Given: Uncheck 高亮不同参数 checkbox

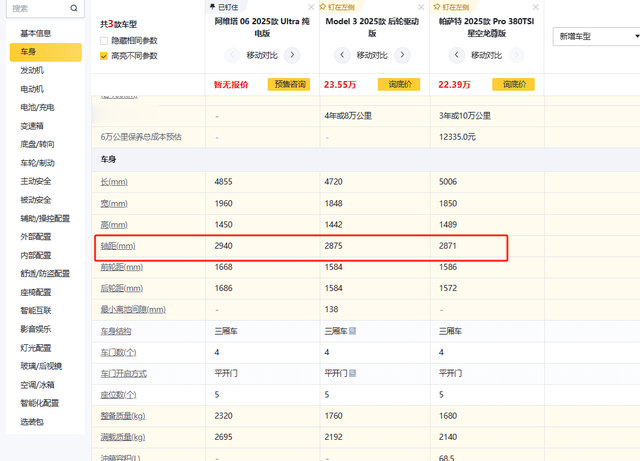Looking at the screenshot, I should pos(104,56).
